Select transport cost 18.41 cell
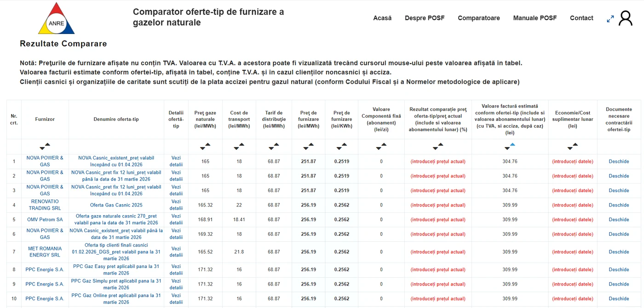Viewport: 644px width, 308px height. [x=239, y=220]
